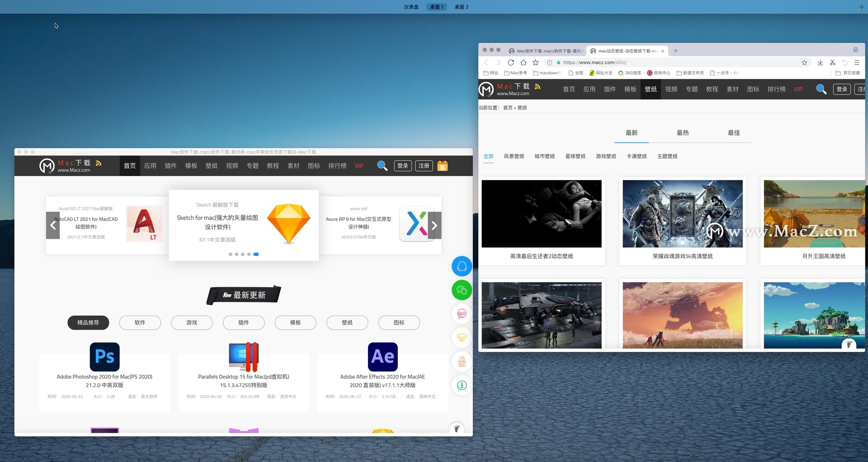Image resolution: width=868 pixels, height=462 pixels.
Task: Filter wallpapers by 风景壁纸
Action: click(514, 156)
